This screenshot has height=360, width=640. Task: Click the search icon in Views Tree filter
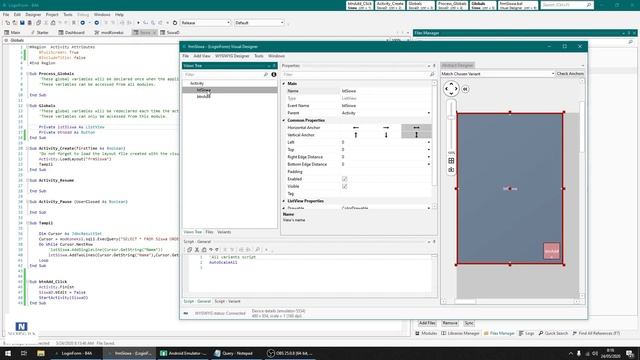266,75
